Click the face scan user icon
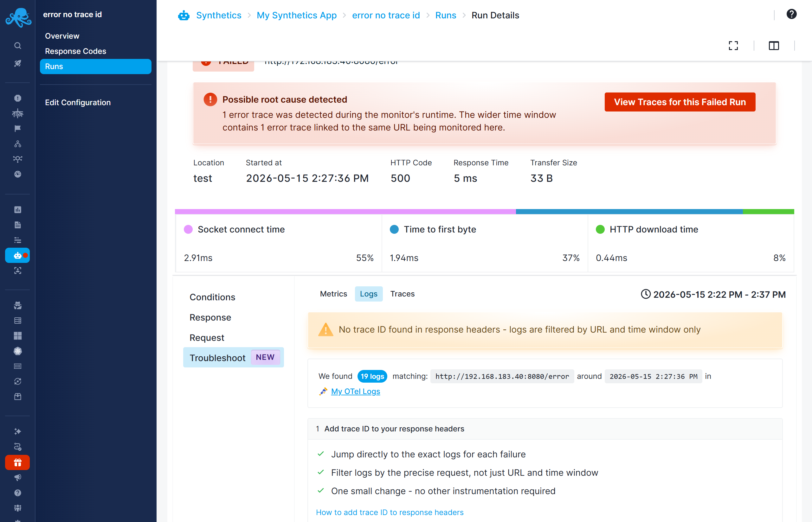812x522 pixels. point(18,271)
